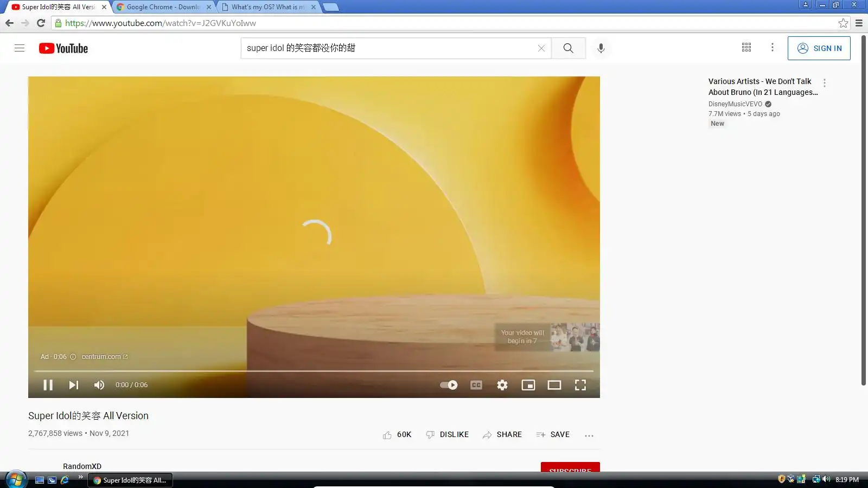Skip to next video

pyautogui.click(x=74, y=385)
